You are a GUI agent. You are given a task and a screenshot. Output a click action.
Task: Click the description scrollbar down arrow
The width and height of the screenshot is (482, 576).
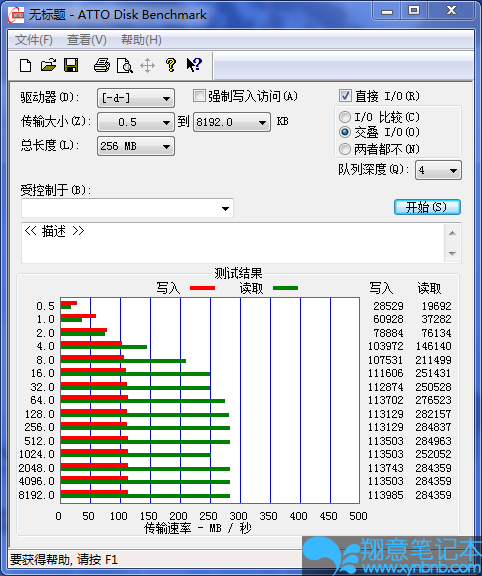(x=452, y=253)
